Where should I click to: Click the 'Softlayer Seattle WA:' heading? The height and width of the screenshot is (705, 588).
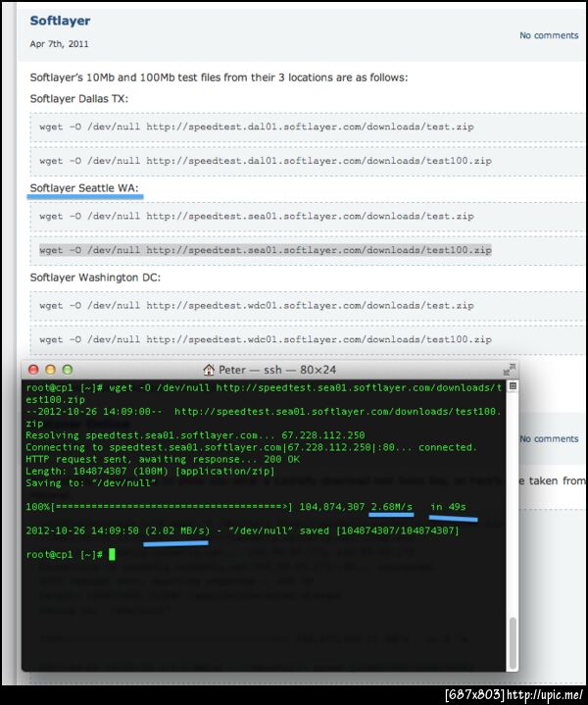(84, 188)
